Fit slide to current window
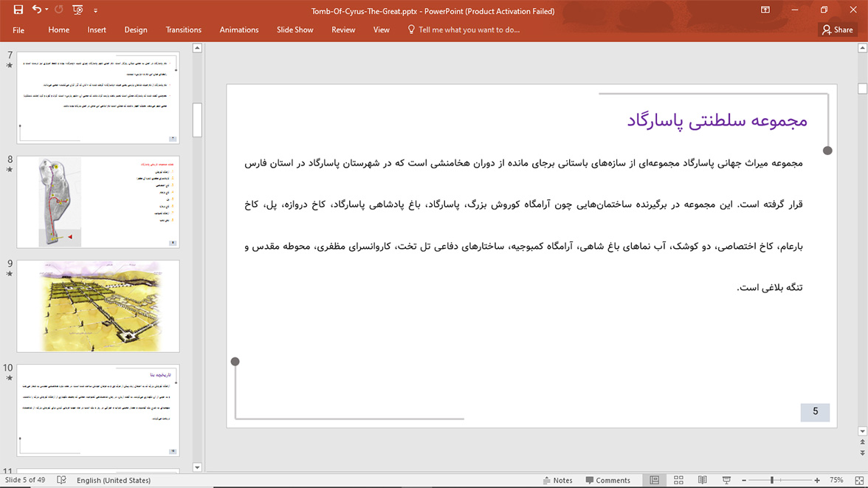The width and height of the screenshot is (868, 488). [859, 480]
